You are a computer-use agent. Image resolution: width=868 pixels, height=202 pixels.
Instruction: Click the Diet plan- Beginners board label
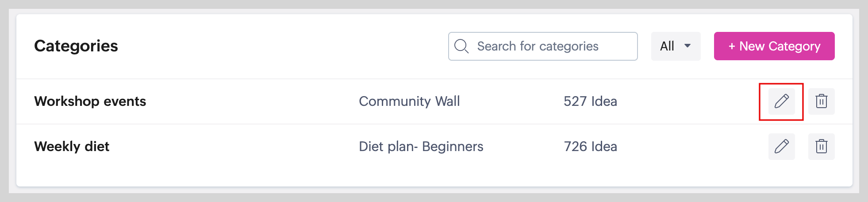(421, 147)
